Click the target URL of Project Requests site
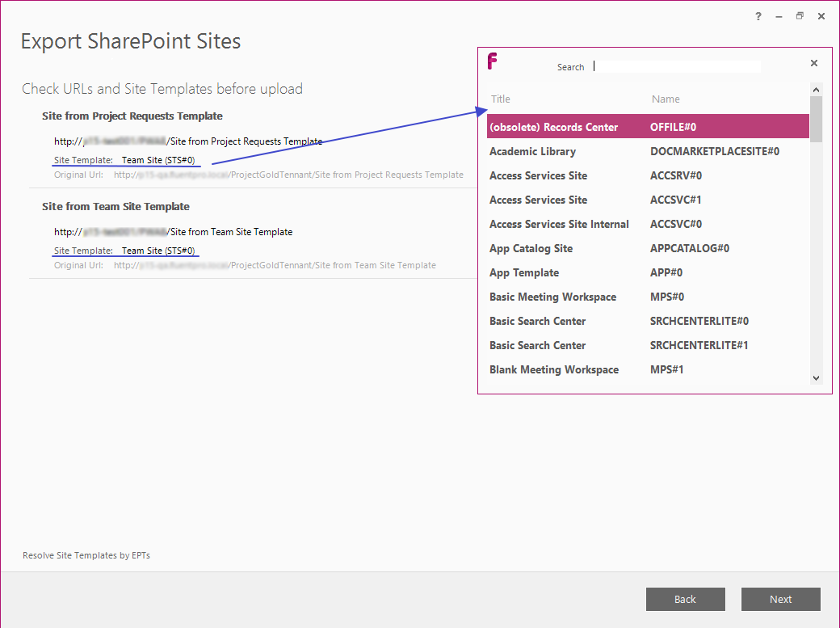The height and width of the screenshot is (628, 840). tap(188, 141)
